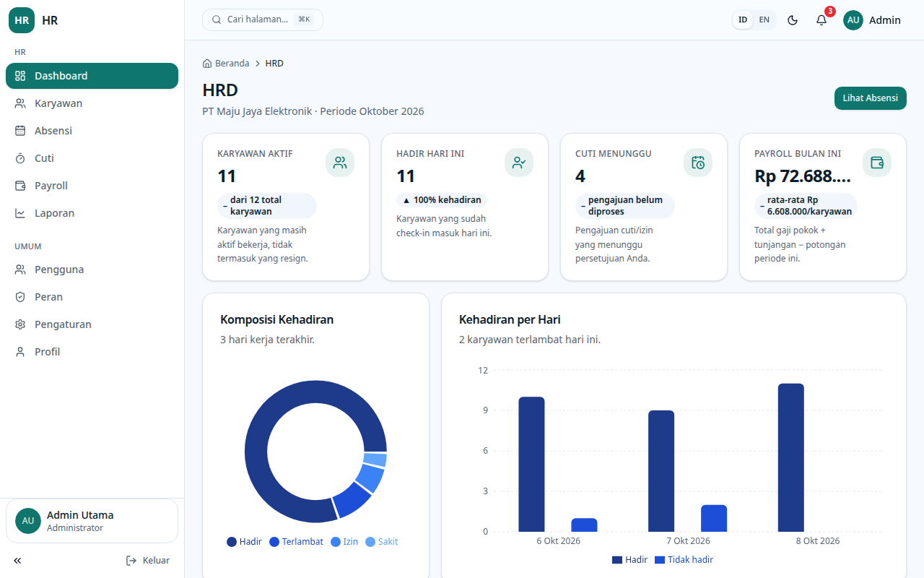
Task: Open Profil page
Action: (x=92, y=352)
